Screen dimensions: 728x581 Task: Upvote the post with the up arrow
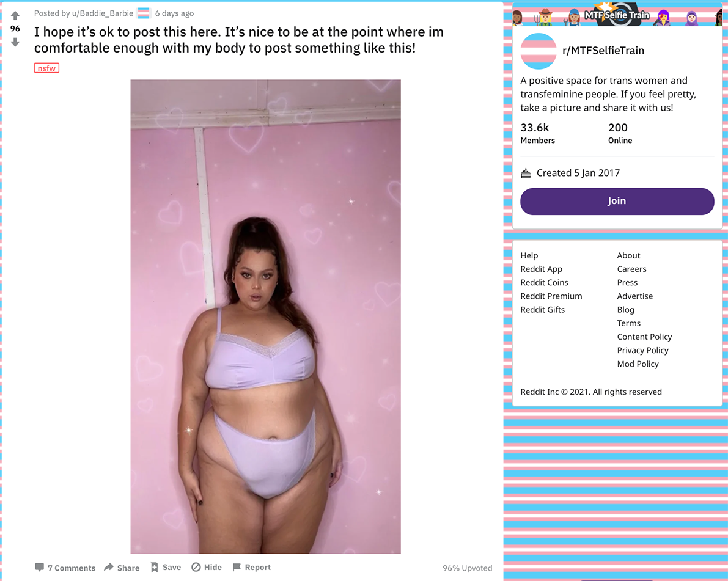click(x=15, y=16)
